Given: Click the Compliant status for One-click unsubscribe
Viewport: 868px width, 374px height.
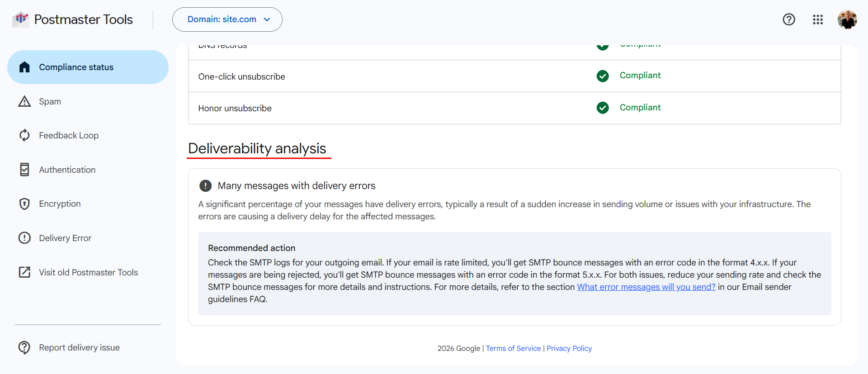Looking at the screenshot, I should coord(640,76).
